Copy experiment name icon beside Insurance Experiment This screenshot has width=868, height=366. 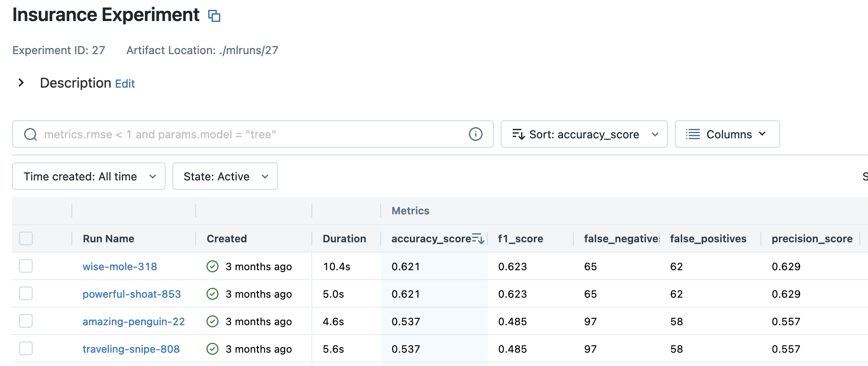click(214, 16)
